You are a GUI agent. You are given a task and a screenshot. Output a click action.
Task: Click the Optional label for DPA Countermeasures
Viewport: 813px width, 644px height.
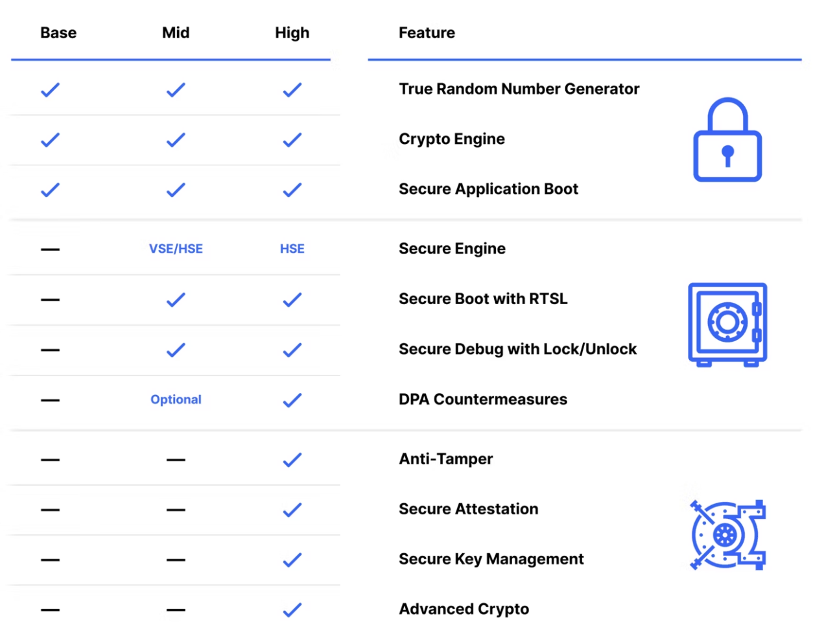pyautogui.click(x=176, y=400)
